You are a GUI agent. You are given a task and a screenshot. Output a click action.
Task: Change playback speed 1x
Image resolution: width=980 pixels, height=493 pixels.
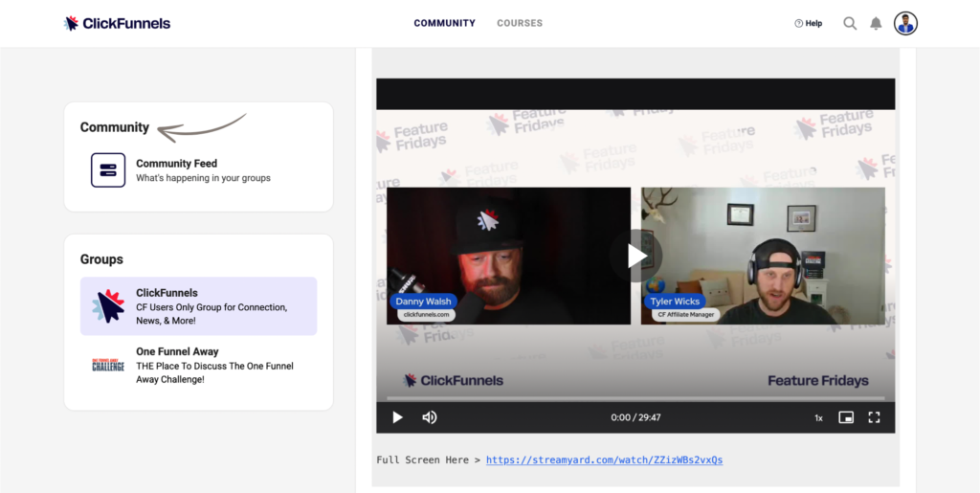tap(818, 418)
